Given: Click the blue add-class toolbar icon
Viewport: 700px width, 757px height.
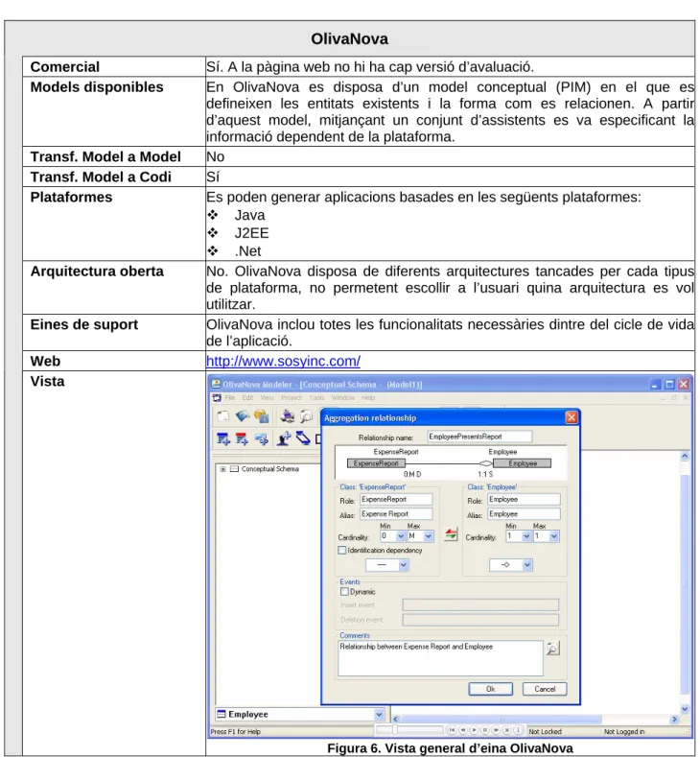Looking at the screenshot, I should [222, 438].
